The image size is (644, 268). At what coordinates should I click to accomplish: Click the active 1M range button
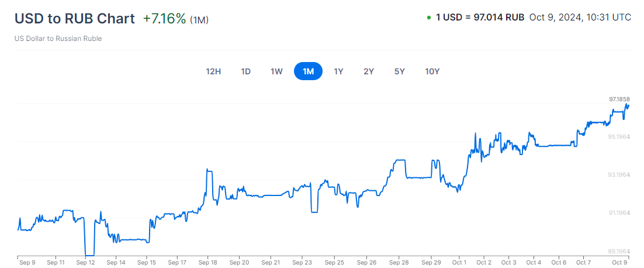click(308, 71)
